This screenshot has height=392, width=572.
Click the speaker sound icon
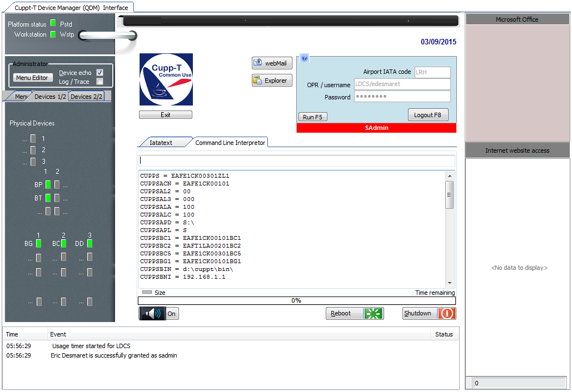click(x=152, y=314)
